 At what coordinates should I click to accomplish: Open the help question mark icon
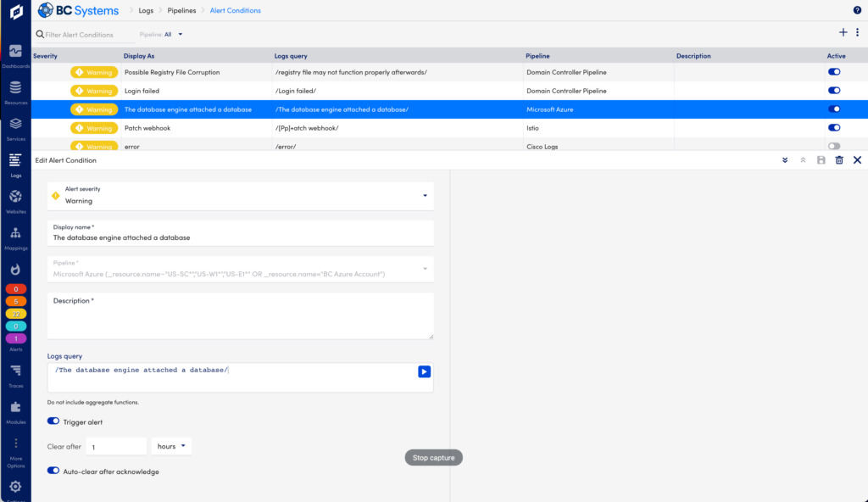pos(855,9)
